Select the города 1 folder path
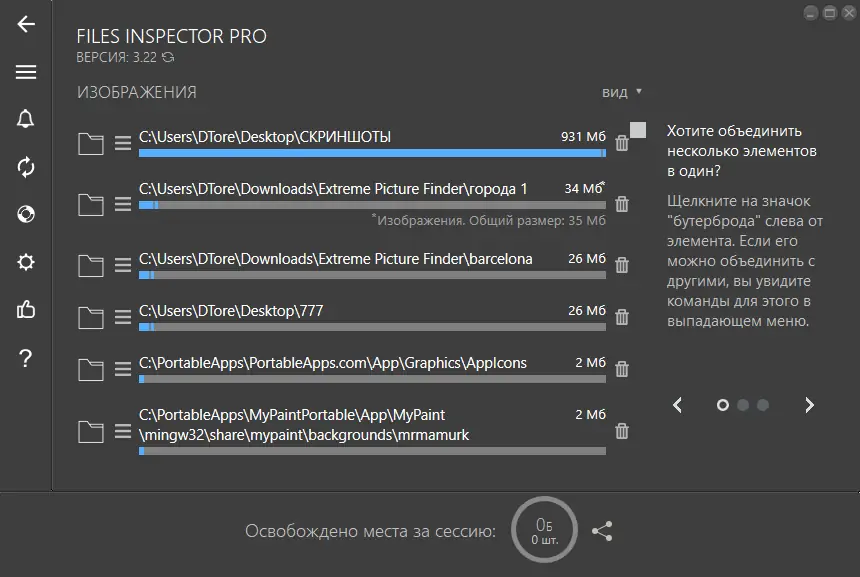The height and width of the screenshot is (577, 860). click(x=333, y=188)
